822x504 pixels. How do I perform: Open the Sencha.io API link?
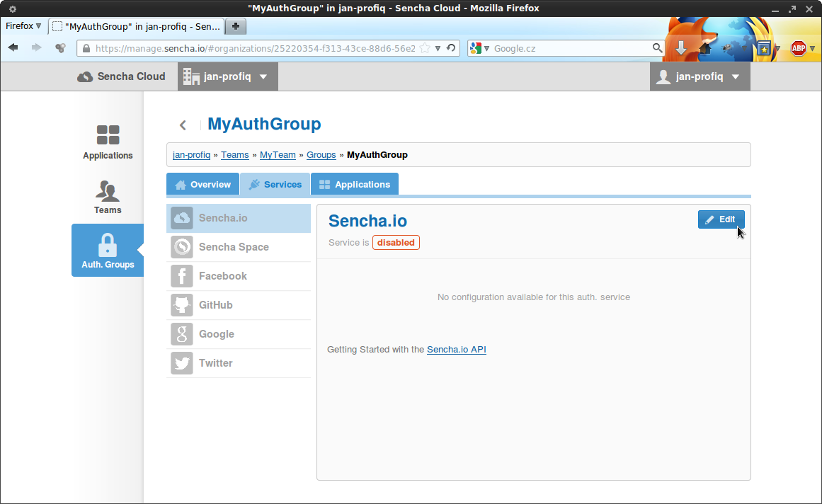tap(456, 350)
